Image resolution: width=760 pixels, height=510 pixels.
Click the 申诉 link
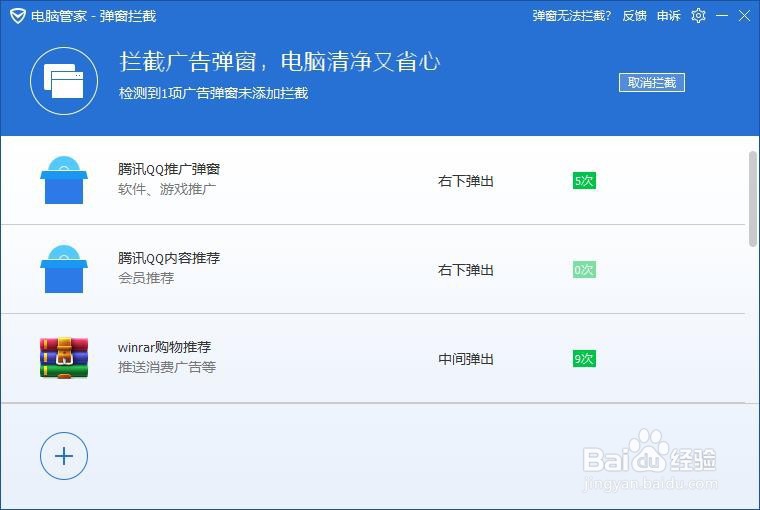(x=669, y=16)
